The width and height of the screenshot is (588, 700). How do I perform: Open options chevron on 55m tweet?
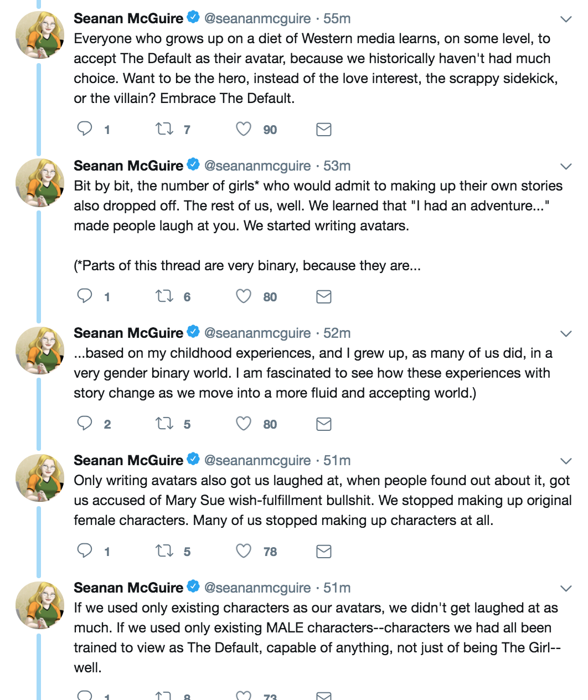click(565, 19)
